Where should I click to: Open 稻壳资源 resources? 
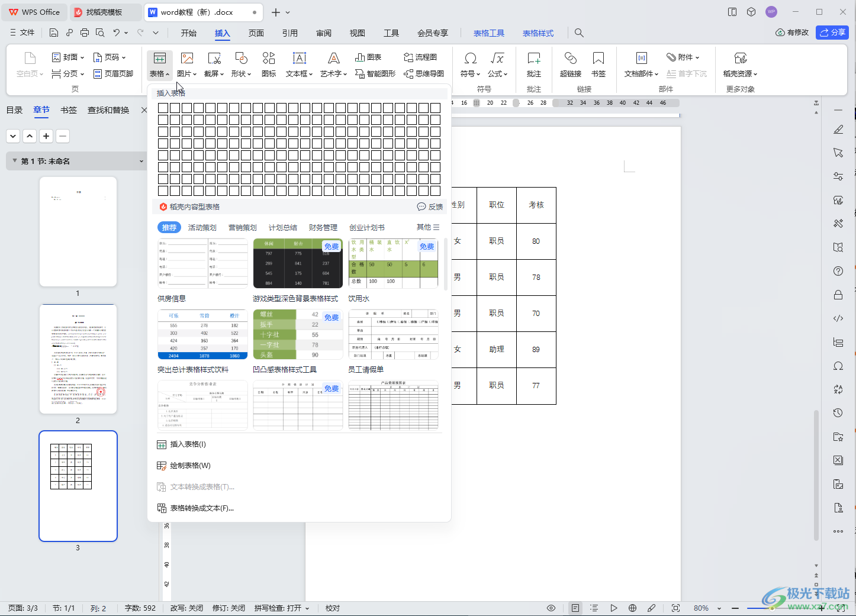coord(740,65)
